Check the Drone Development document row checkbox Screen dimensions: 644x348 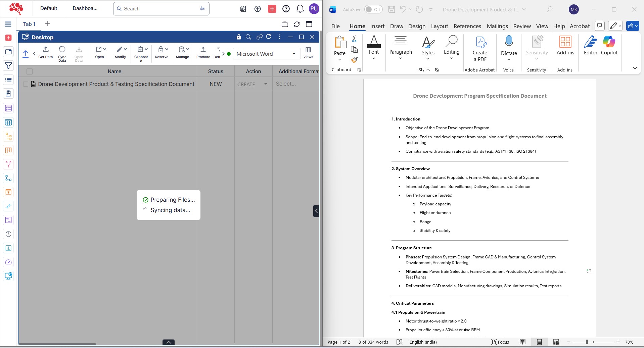[x=26, y=84]
